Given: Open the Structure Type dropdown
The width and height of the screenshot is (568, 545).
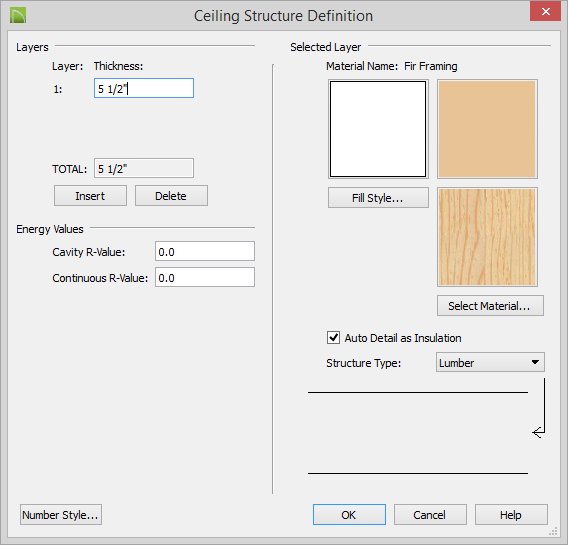Looking at the screenshot, I should (490, 362).
